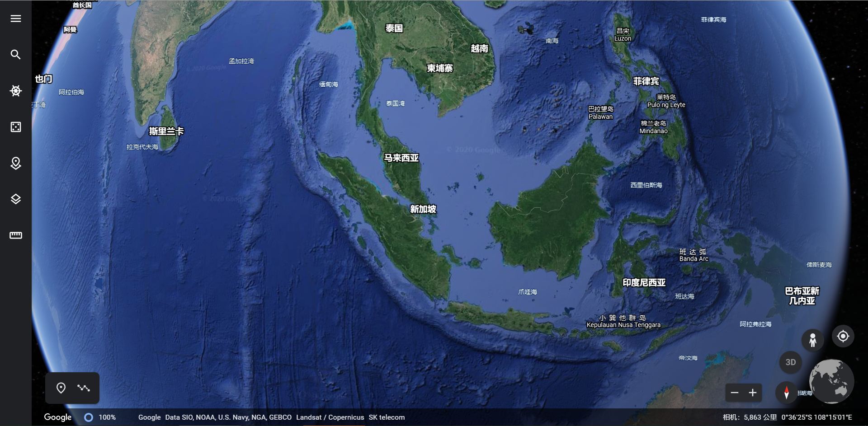The height and width of the screenshot is (426, 868).
Task: Click the 柬埔寨 country label
Action: click(x=440, y=68)
